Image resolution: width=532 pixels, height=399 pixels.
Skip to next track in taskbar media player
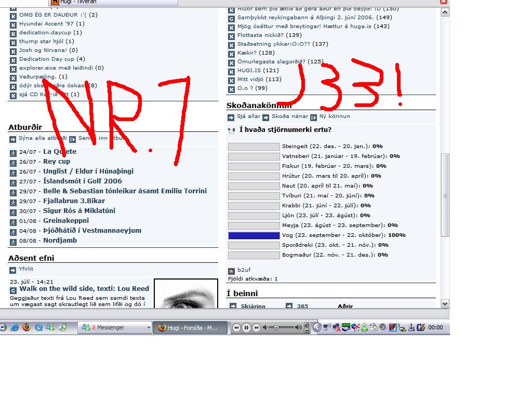coord(257,327)
